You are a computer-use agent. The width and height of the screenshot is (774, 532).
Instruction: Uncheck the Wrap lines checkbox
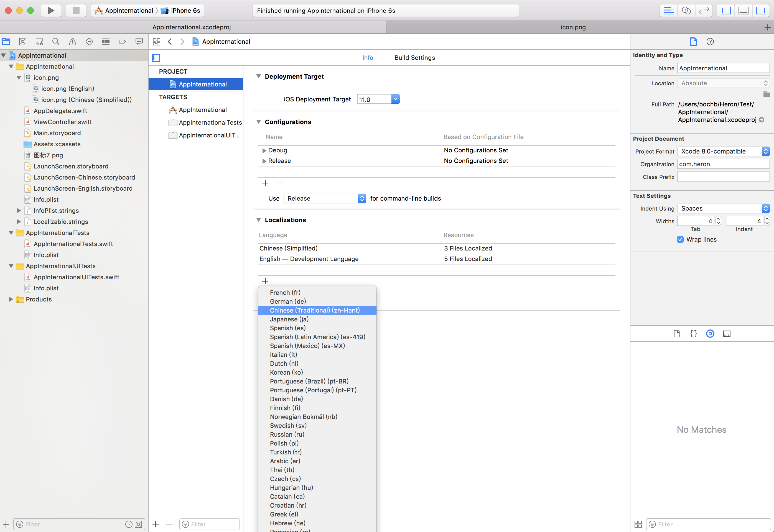[x=680, y=239]
